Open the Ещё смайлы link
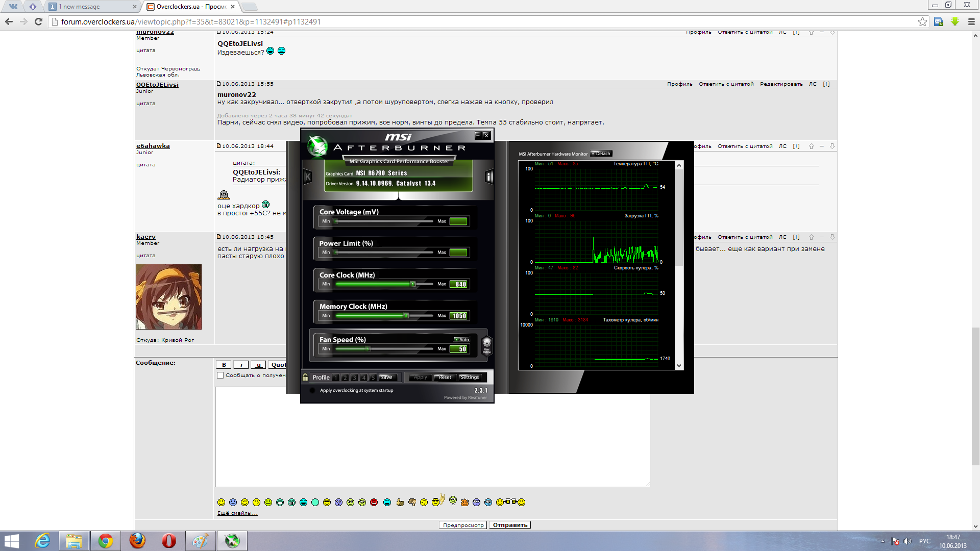The width and height of the screenshot is (980, 551). click(x=237, y=513)
